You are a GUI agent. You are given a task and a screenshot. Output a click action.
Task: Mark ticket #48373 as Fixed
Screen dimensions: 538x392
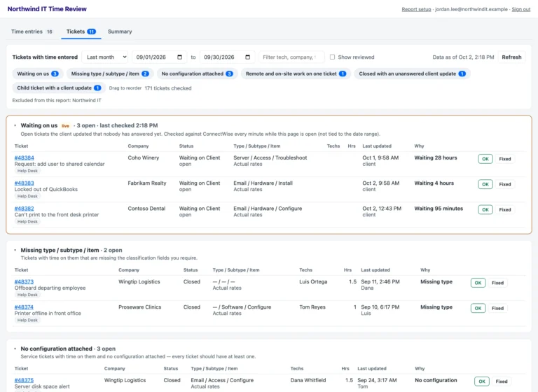pyautogui.click(x=497, y=283)
